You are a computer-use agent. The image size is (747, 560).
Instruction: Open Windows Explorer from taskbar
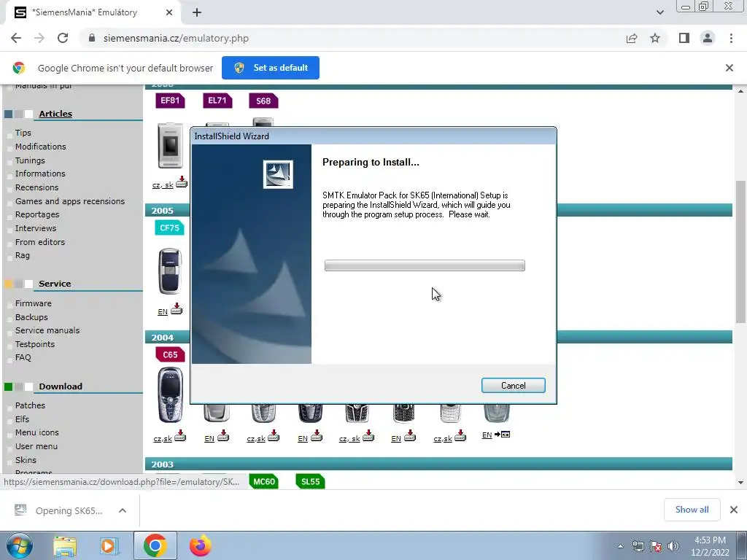[65, 545]
